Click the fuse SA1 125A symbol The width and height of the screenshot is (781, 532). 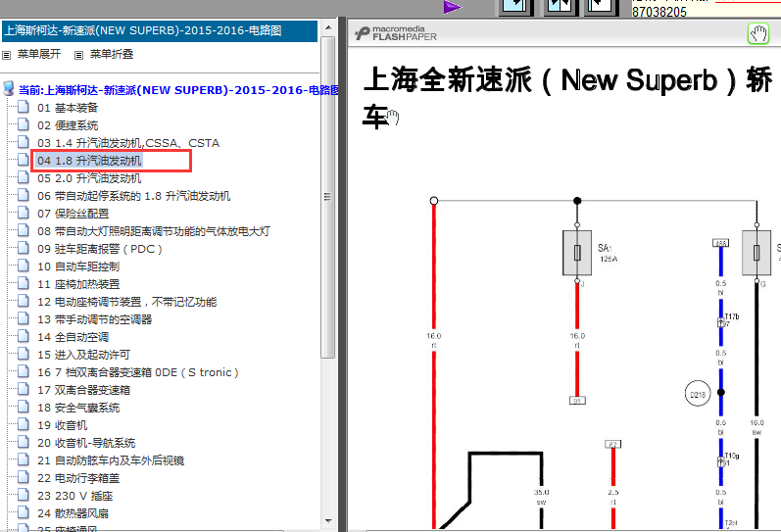(x=577, y=253)
